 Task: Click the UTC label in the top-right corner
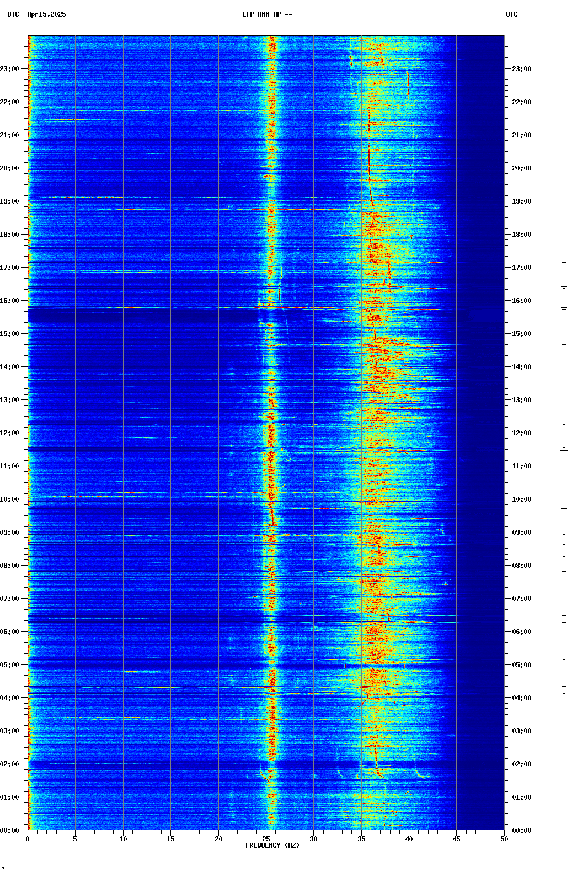point(511,14)
